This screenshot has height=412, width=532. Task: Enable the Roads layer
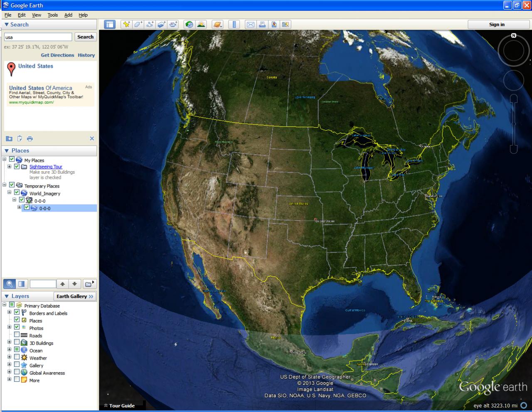tap(17, 336)
